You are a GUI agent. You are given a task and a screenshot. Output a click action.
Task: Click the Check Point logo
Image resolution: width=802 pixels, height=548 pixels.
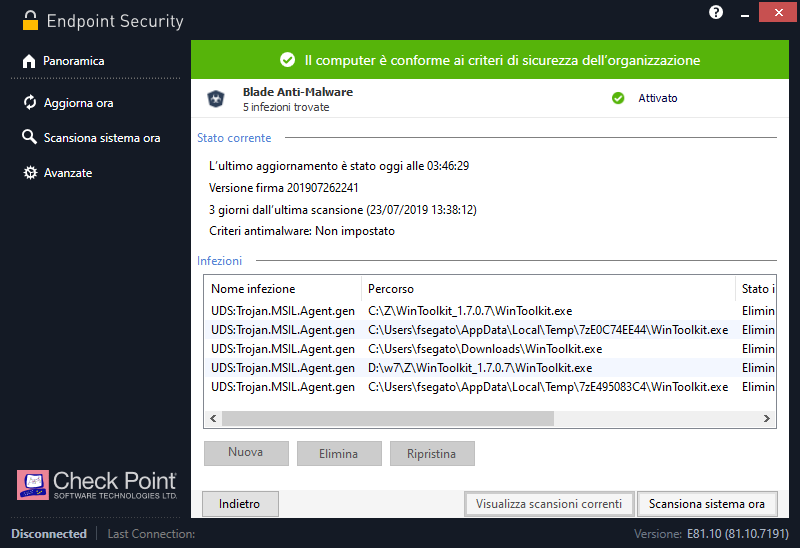[97, 485]
